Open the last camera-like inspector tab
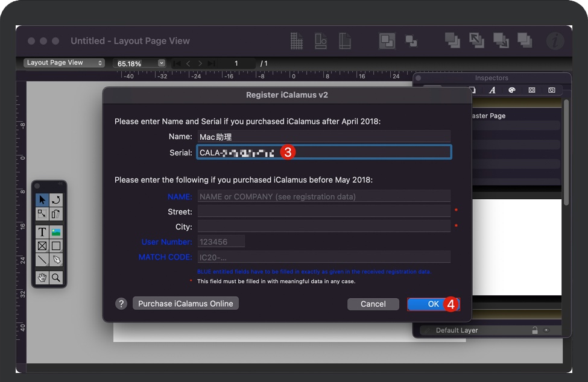 (x=552, y=90)
